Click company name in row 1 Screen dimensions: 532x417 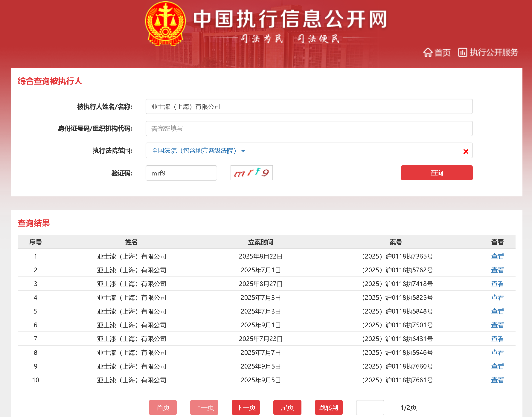point(132,256)
